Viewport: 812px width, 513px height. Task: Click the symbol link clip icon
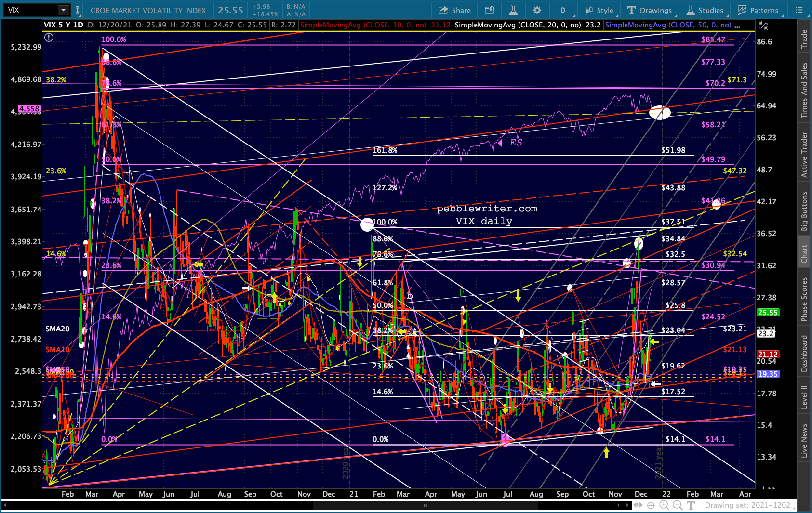77,10
